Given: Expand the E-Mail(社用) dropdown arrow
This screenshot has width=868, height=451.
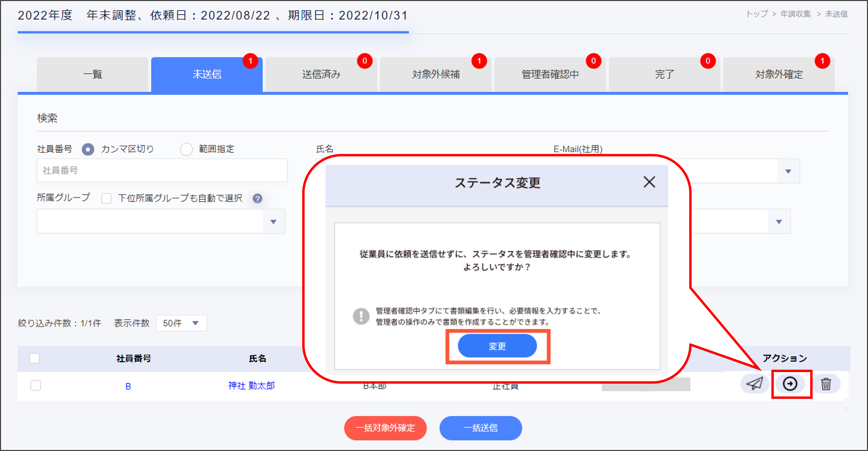Looking at the screenshot, I should [x=788, y=171].
